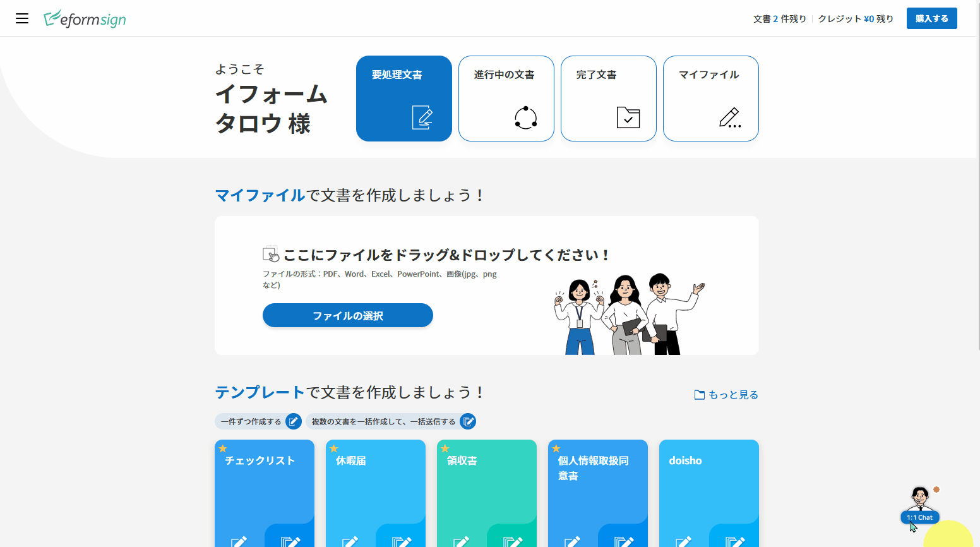Click the 購入する button
This screenshot has width=980, height=547.
931,18
